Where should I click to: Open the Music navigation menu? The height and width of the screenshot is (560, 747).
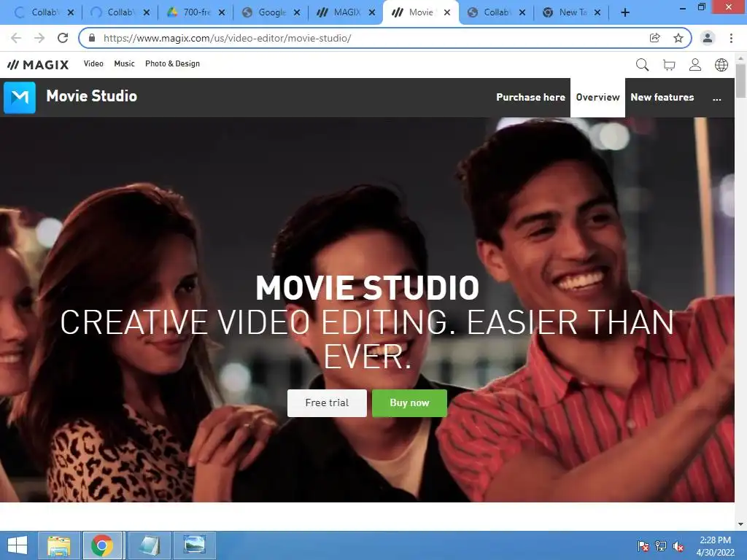pos(124,64)
